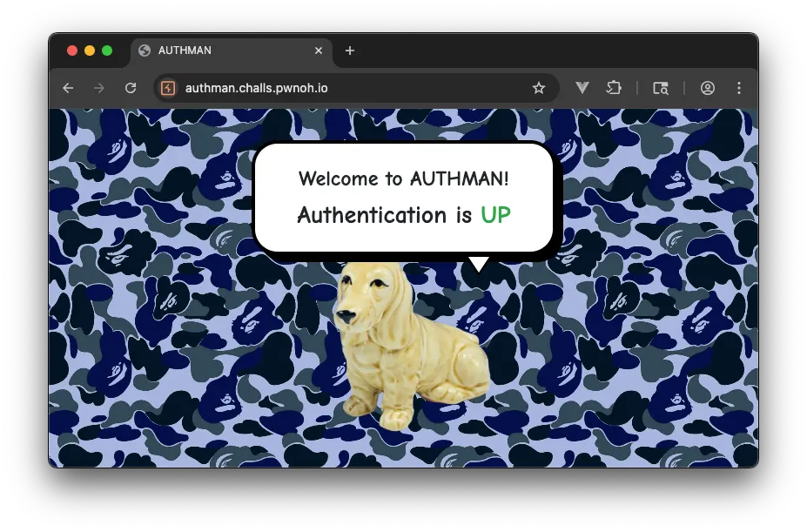Select the AUTHMAN tab
Image resolution: width=807 pixels, height=532 pixels.
(x=231, y=51)
